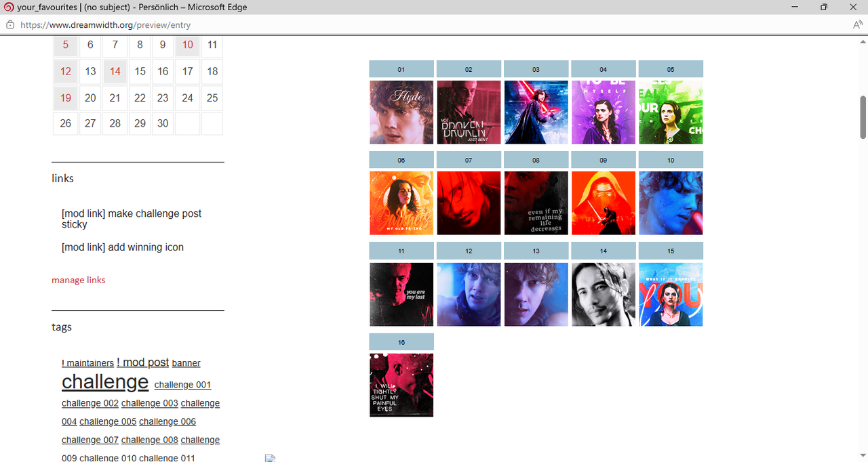
Task: Click calendar date 19
Action: (65, 98)
